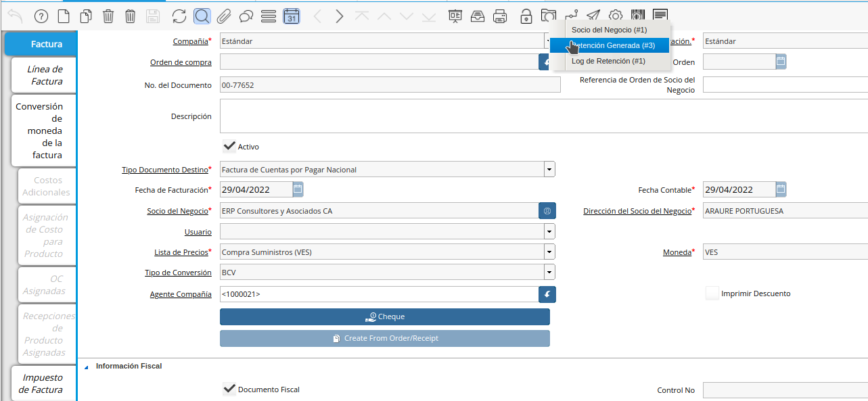Open the gear process icon
This screenshot has width=868, height=401.
point(616,16)
